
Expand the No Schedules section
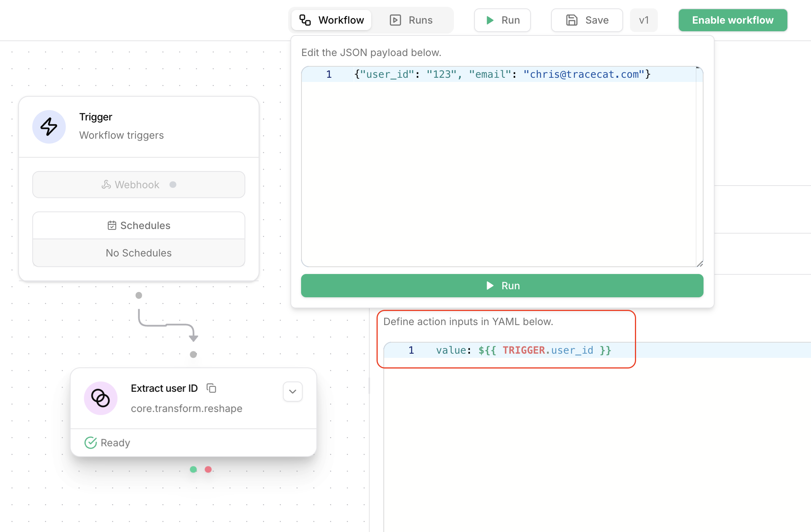[139, 253]
